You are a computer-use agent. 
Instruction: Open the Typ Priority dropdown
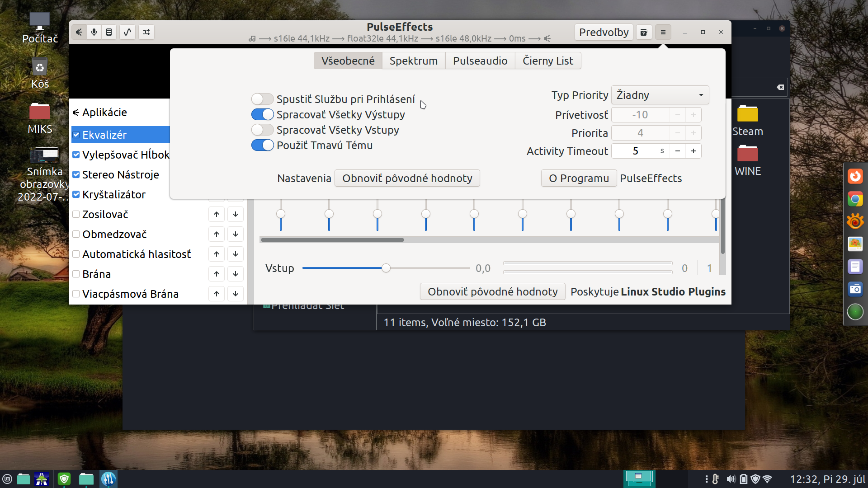click(660, 95)
